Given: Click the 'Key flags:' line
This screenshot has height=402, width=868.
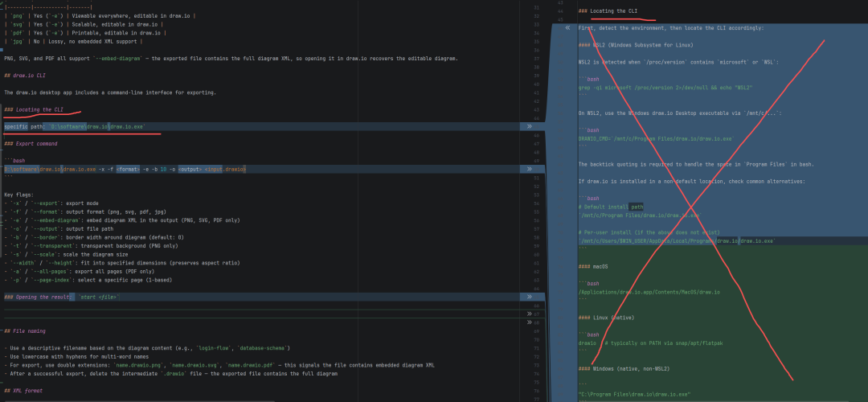Looking at the screenshot, I should 20,195.
